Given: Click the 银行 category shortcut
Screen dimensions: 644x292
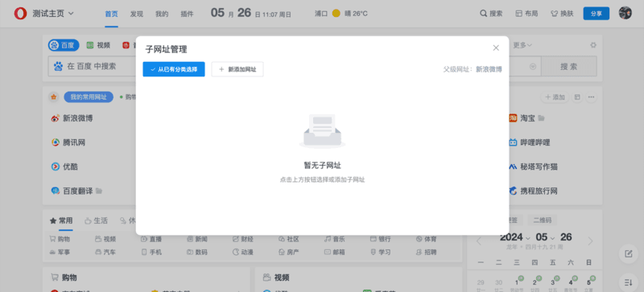Looking at the screenshot, I should pyautogui.click(x=380, y=239).
